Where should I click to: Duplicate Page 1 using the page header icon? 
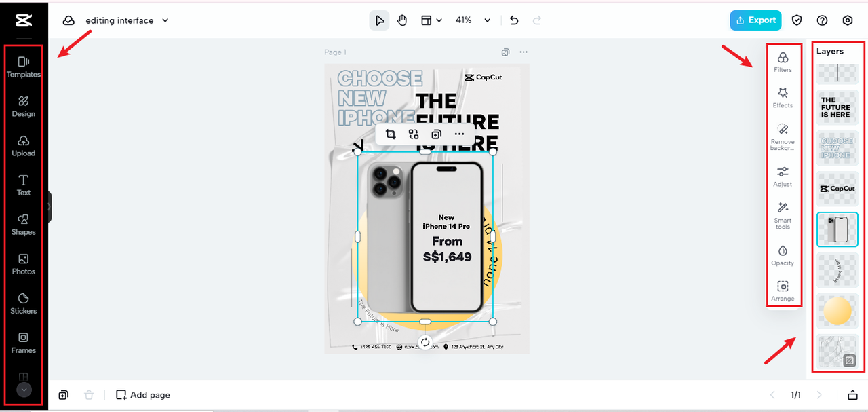[505, 52]
